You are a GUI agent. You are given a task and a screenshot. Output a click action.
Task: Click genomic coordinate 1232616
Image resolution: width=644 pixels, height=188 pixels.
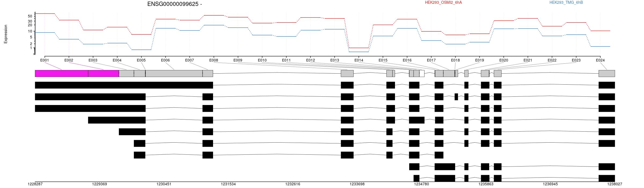pyautogui.click(x=293, y=184)
